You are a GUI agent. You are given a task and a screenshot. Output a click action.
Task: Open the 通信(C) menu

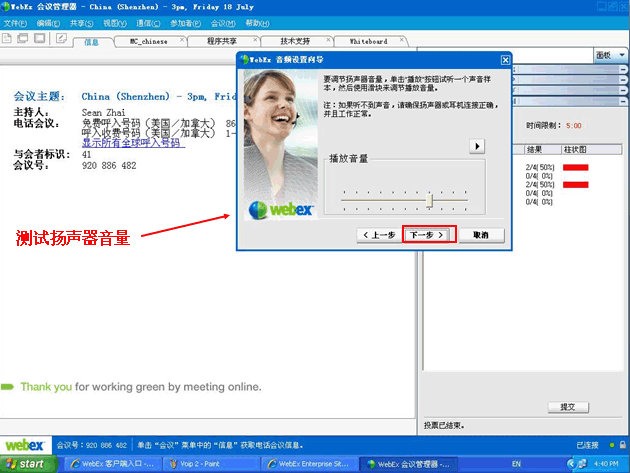coord(148,23)
